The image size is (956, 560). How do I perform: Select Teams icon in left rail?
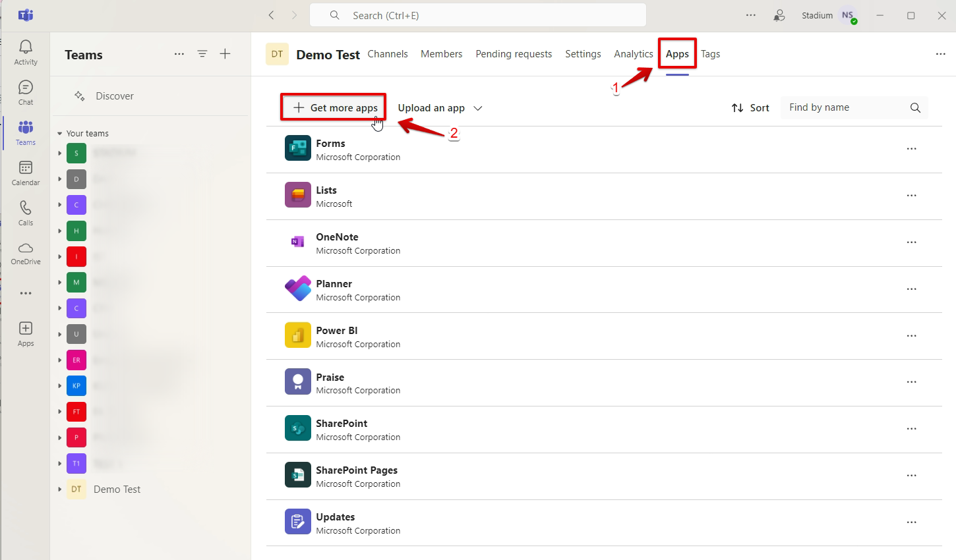coord(26,132)
